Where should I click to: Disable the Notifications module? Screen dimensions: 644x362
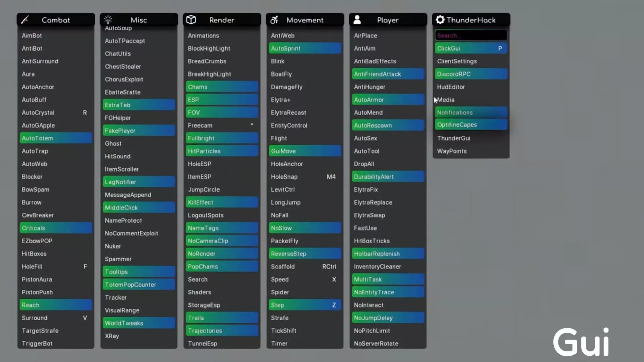(x=471, y=112)
